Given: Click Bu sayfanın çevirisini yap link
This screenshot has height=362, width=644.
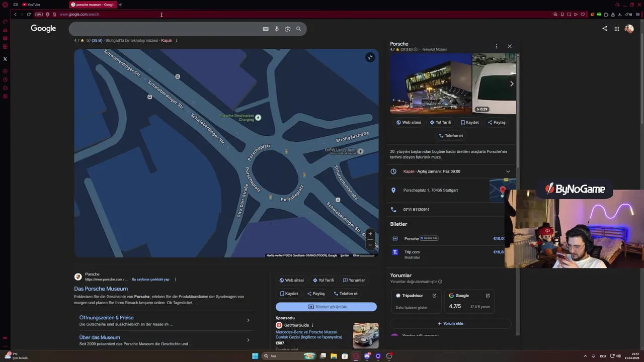Looking at the screenshot, I should coord(150,280).
